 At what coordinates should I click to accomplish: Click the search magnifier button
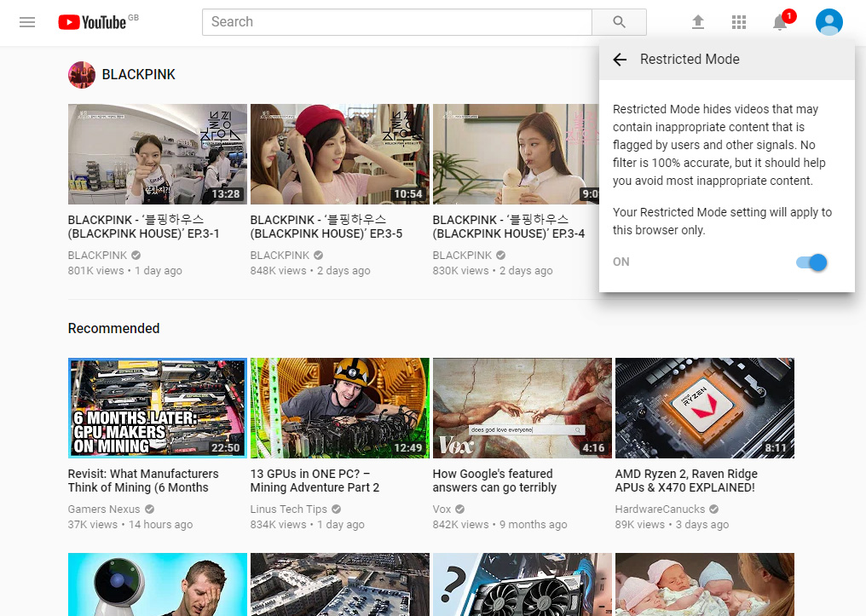[x=619, y=22]
